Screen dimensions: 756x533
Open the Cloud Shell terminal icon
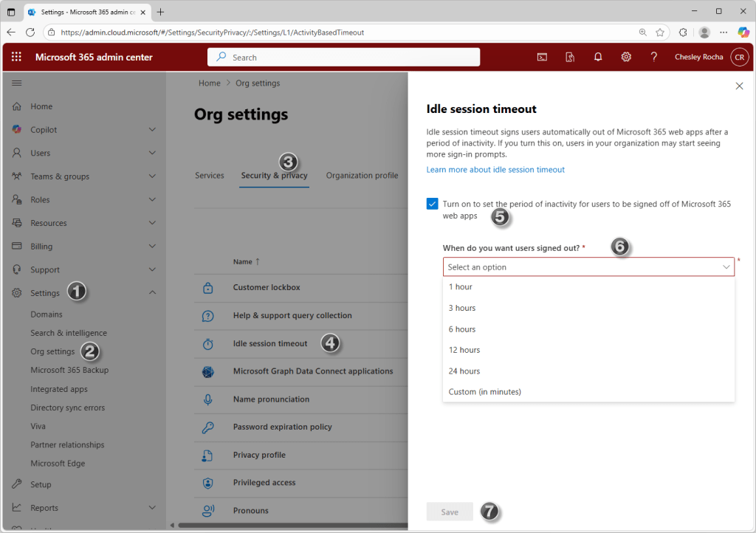[542, 57]
